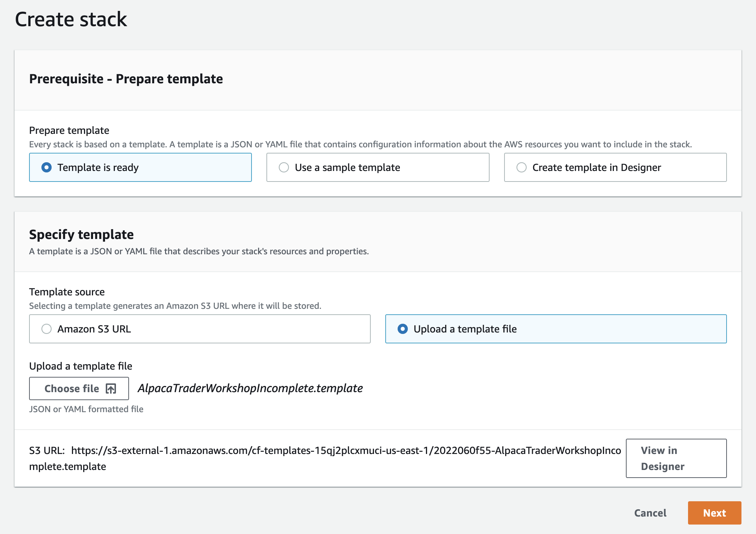Click the Upload a template file tile label
The height and width of the screenshot is (534, 756).
[465, 329]
